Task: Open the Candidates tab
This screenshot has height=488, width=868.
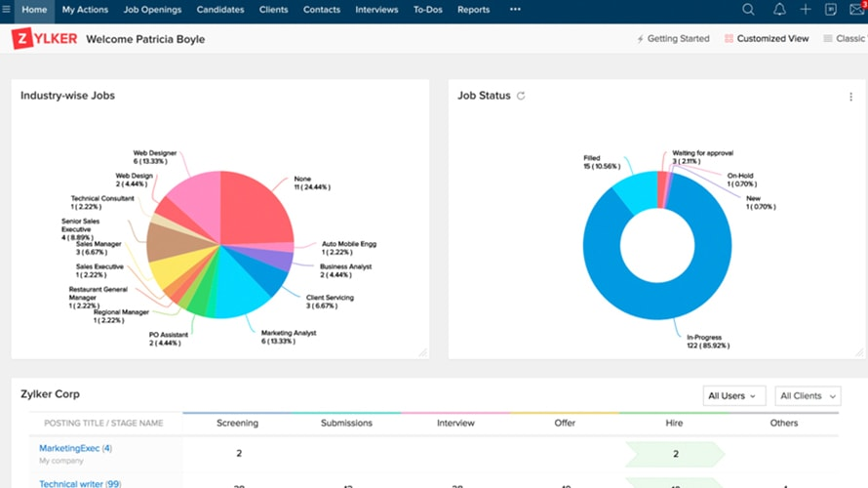Action: pos(219,10)
